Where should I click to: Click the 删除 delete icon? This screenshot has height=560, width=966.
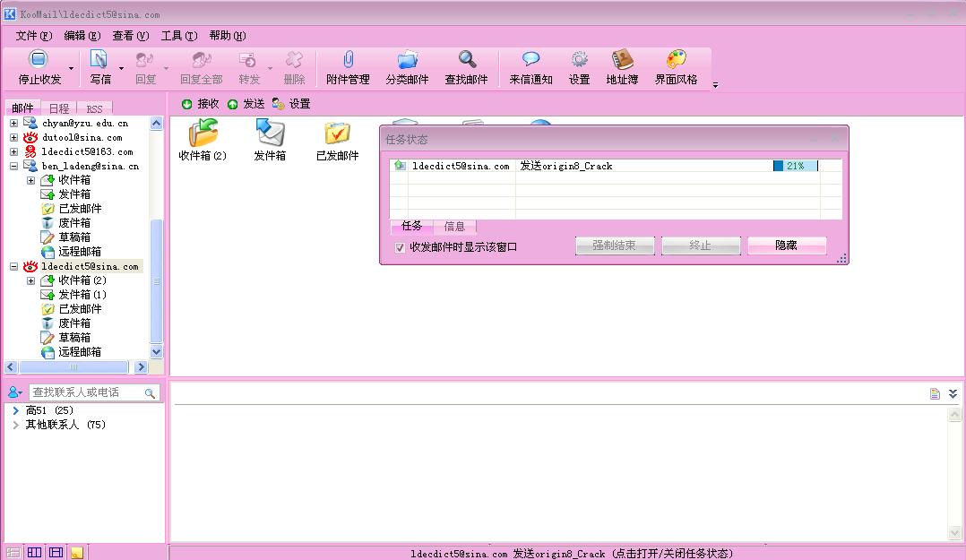pos(294,60)
